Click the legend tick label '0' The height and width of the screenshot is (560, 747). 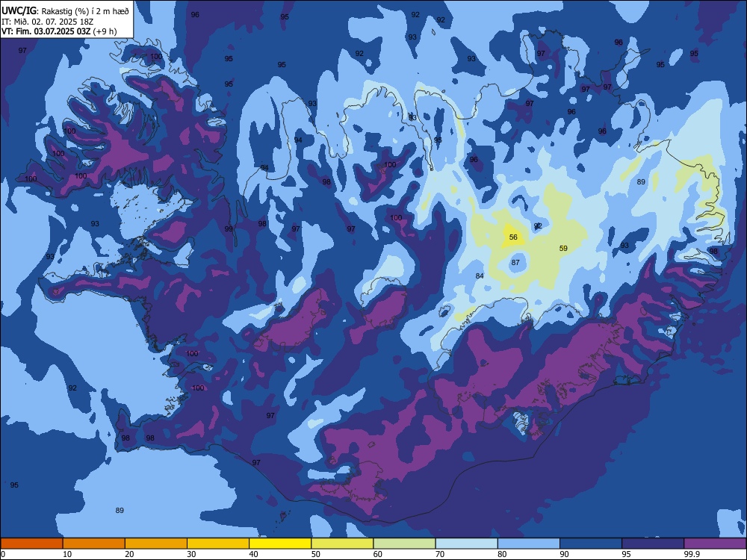[3, 554]
